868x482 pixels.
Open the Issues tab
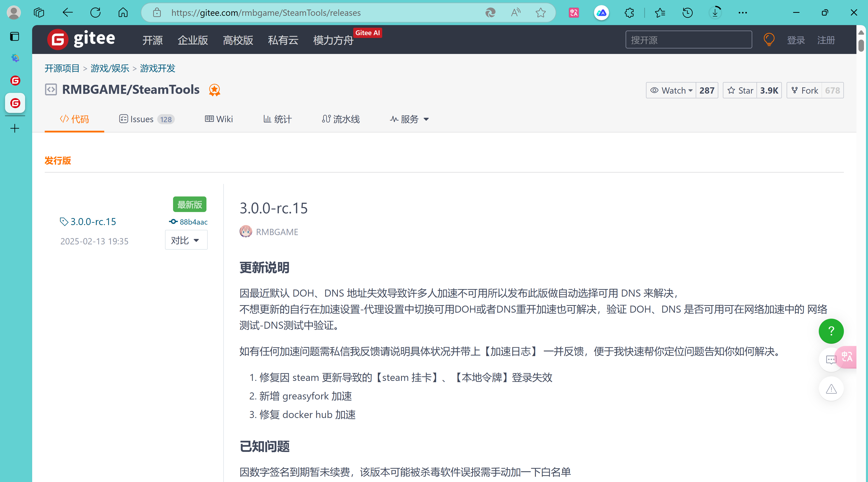[147, 119]
